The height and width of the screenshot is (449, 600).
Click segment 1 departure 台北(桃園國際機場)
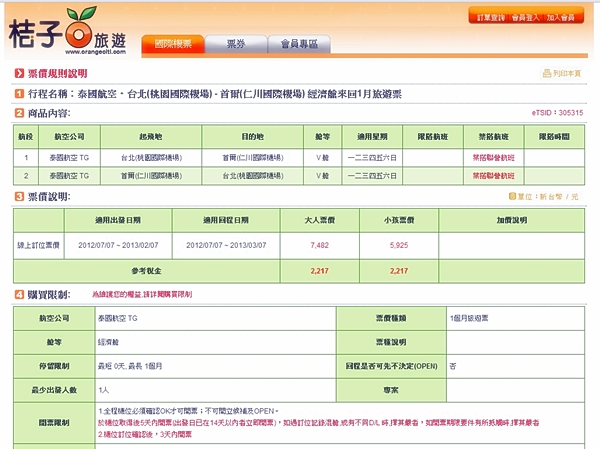(x=151, y=158)
